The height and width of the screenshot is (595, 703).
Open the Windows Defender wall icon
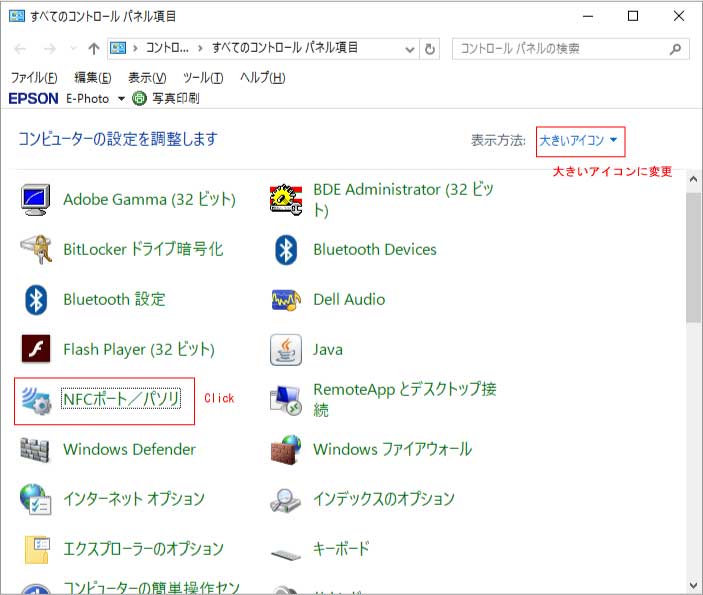pyautogui.click(x=35, y=449)
